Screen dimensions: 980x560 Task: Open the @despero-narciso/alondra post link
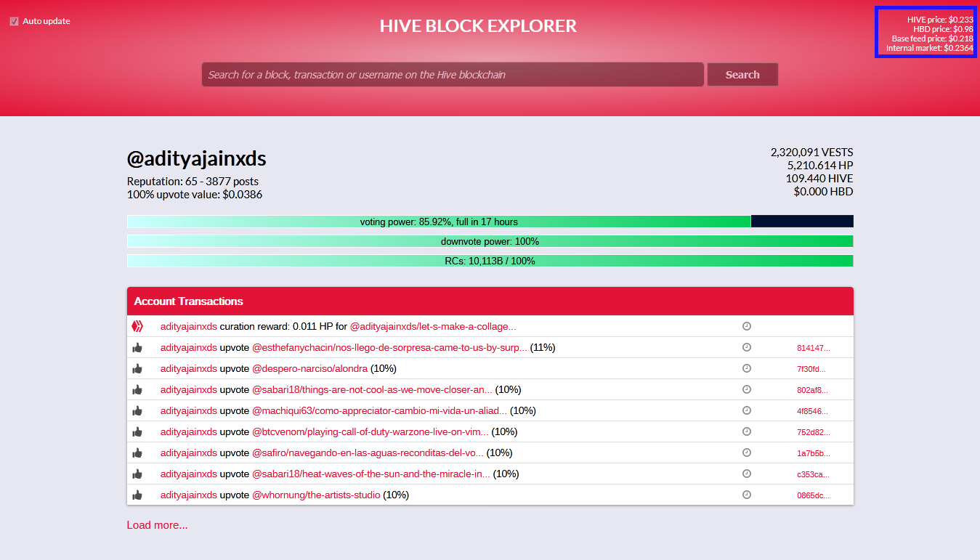pyautogui.click(x=309, y=369)
